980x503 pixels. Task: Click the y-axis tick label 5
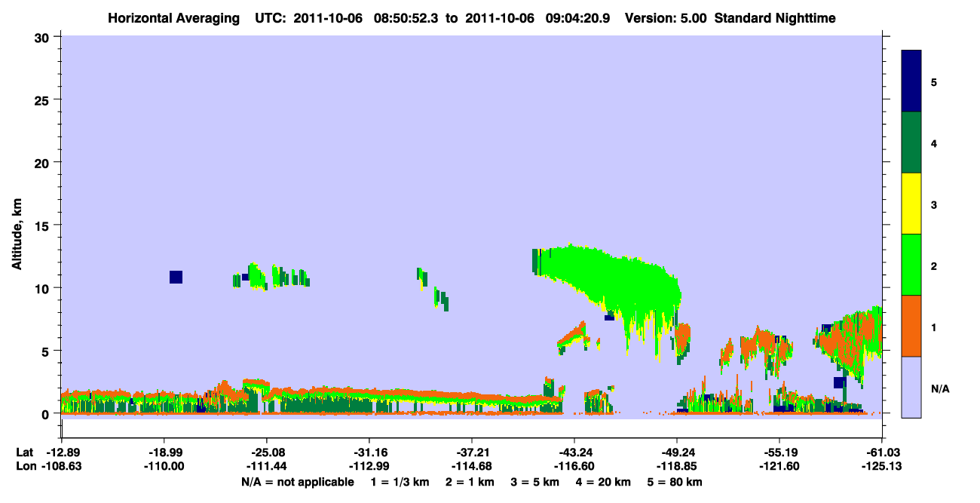click(47, 351)
